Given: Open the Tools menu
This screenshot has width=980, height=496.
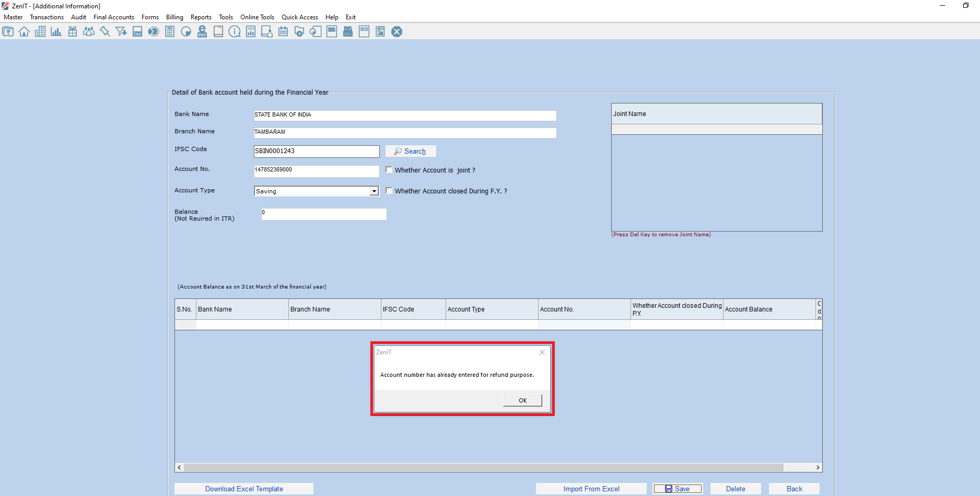Looking at the screenshot, I should (226, 17).
